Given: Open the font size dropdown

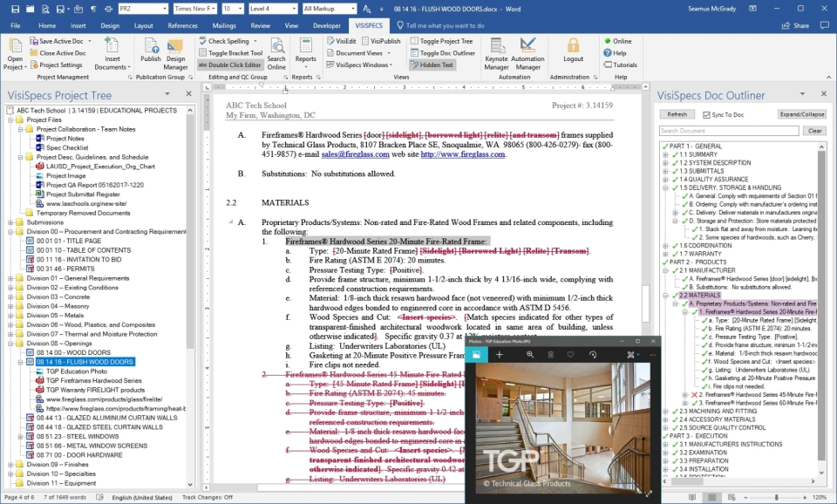Looking at the screenshot, I should 233,9.
